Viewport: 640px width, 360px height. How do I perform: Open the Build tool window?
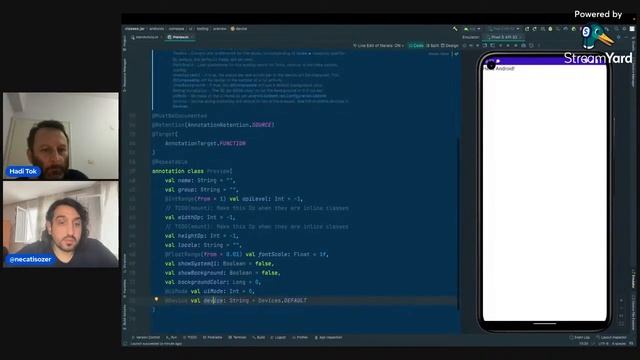pyautogui.click(x=259, y=338)
